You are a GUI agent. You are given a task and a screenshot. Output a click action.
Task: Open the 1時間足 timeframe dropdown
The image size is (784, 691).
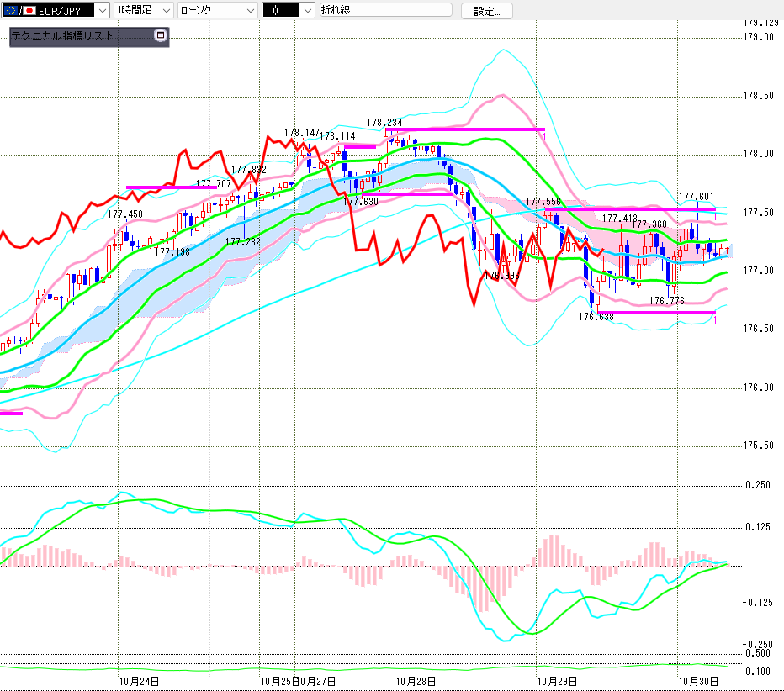tap(165, 10)
